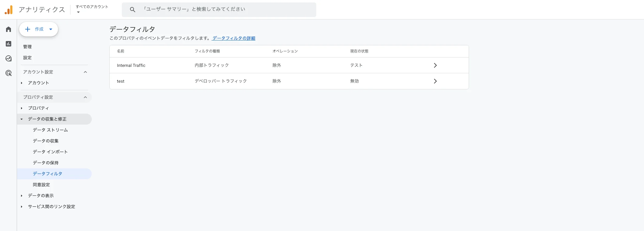Click デベロッパー トラフィック filter type cell
Viewport: 644px width, 231px height.
point(221,81)
